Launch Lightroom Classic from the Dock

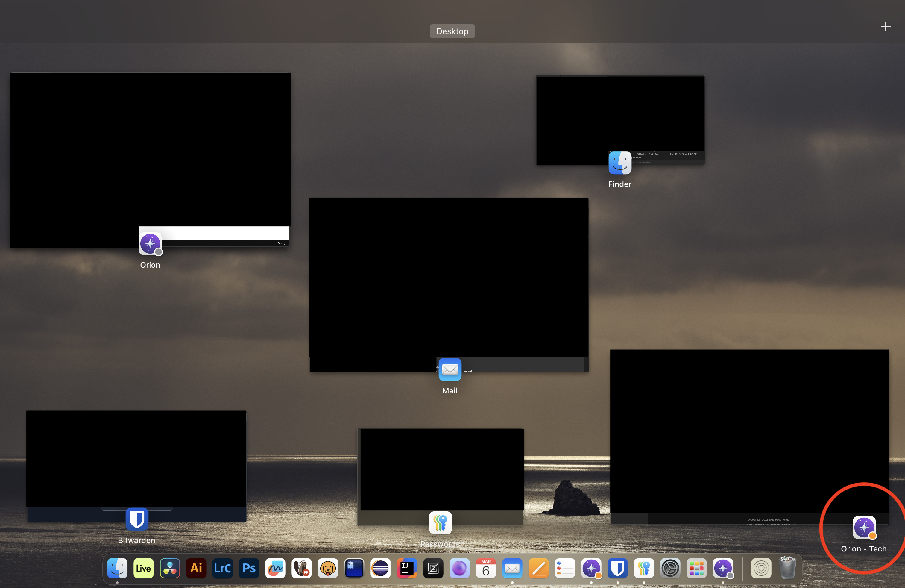coord(222,568)
